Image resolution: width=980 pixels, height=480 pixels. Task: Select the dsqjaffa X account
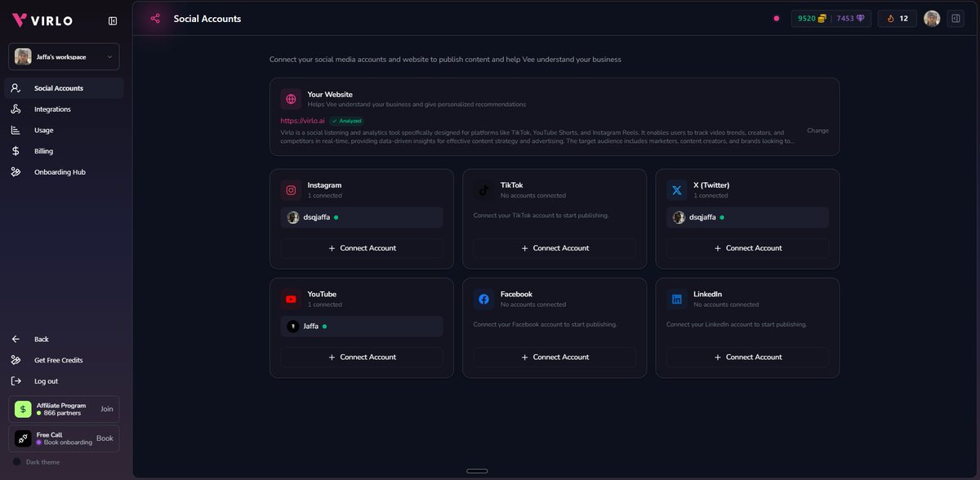747,217
